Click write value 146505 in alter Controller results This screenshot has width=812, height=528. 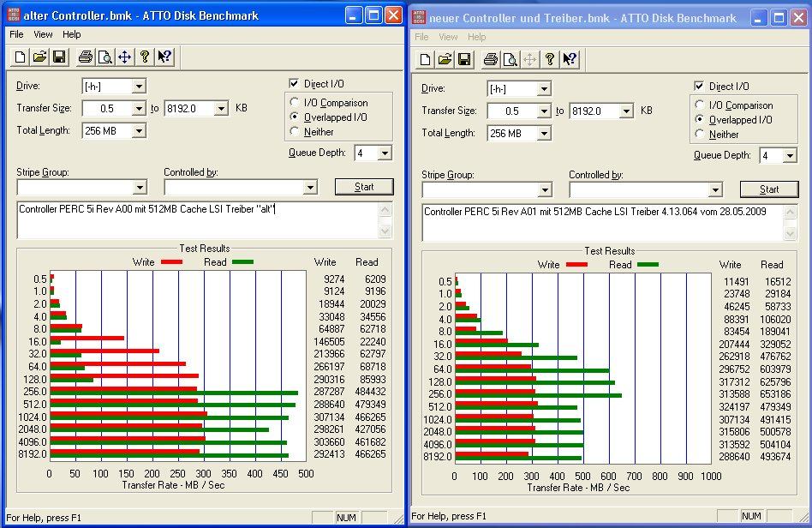330,341
